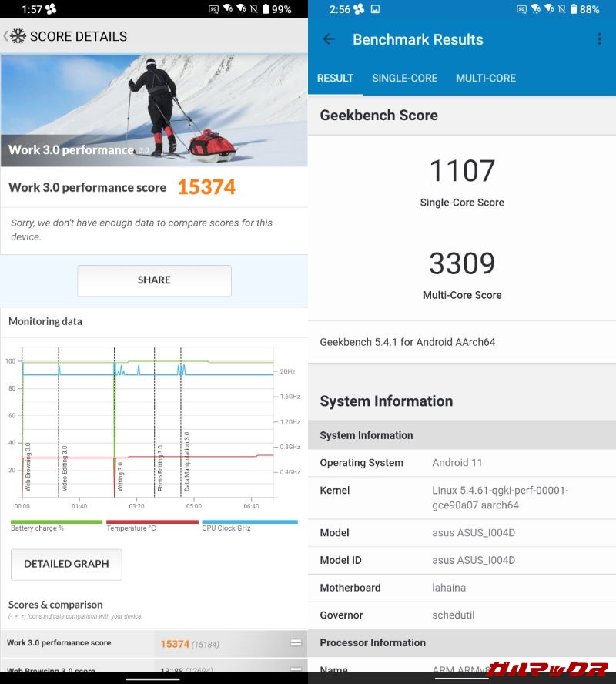Viewport: 616px width, 684px height.
Task: Select the RESULT tab
Action: pos(335,78)
